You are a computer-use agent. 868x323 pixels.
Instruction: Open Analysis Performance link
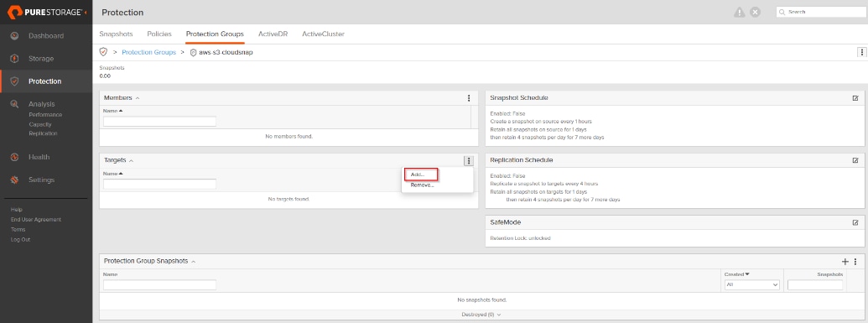click(45, 115)
